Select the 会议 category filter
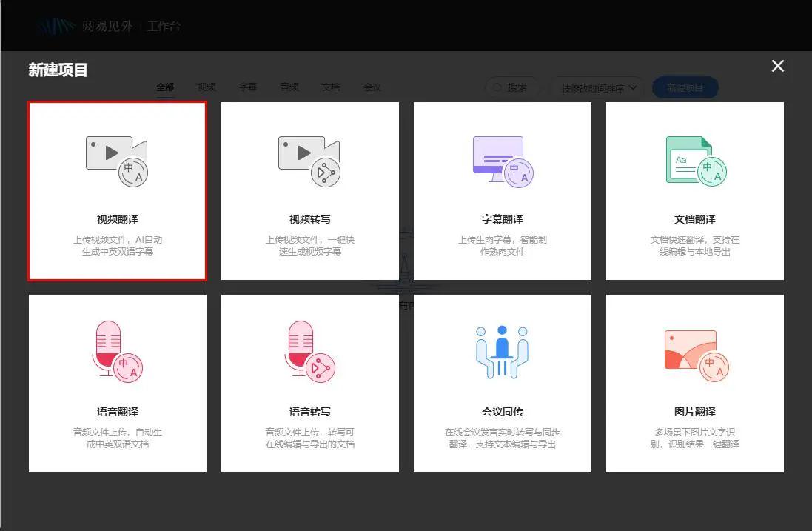This screenshot has height=531, width=812. click(x=372, y=87)
